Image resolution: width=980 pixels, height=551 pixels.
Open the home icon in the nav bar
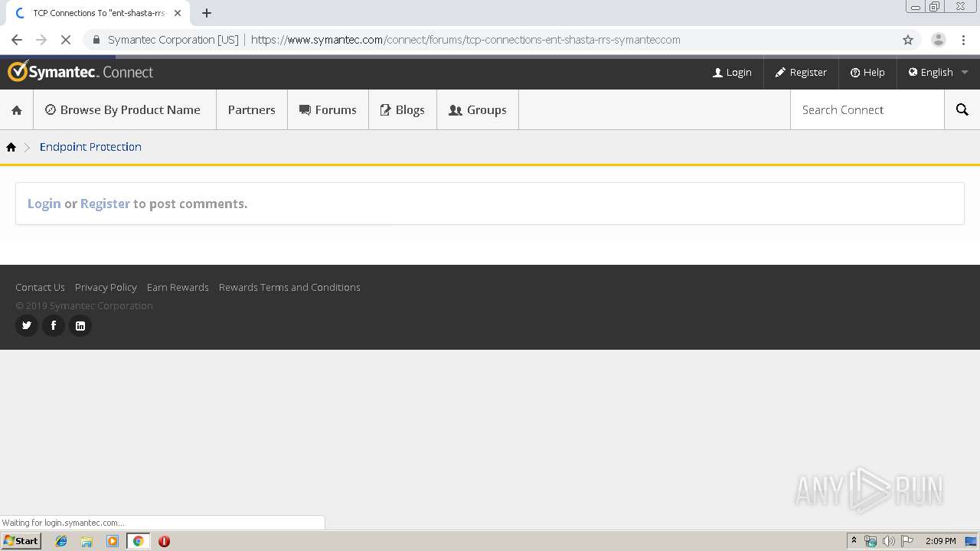click(x=17, y=110)
